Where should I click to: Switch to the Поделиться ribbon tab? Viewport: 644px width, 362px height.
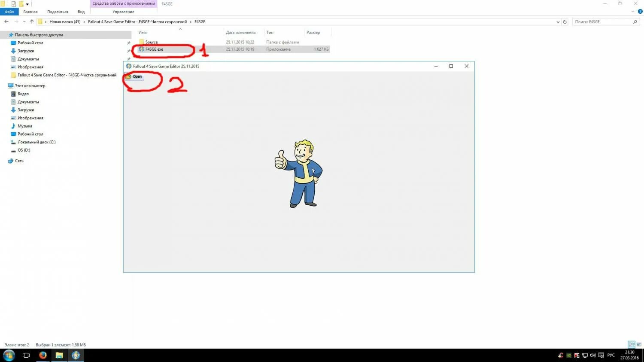58,12
